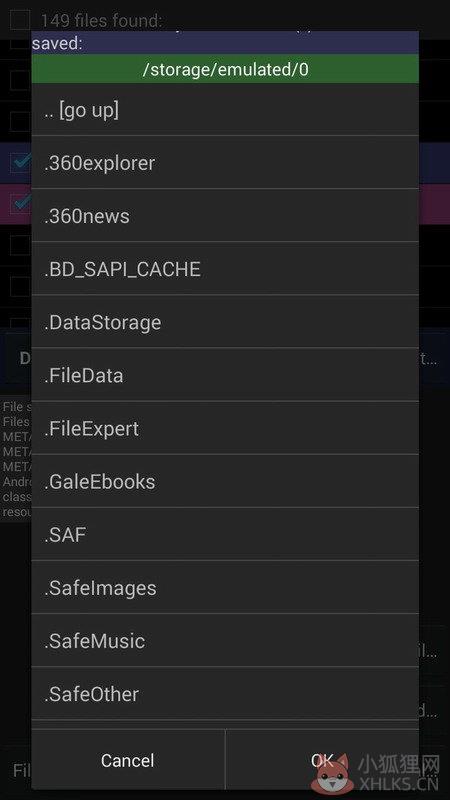Click the Cancel button

pyautogui.click(x=128, y=760)
